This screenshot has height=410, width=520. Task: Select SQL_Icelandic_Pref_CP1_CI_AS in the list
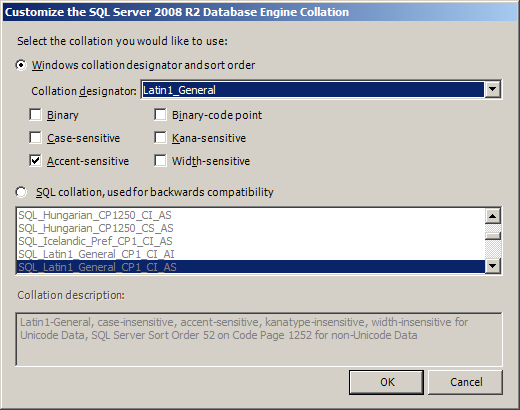[251, 241]
